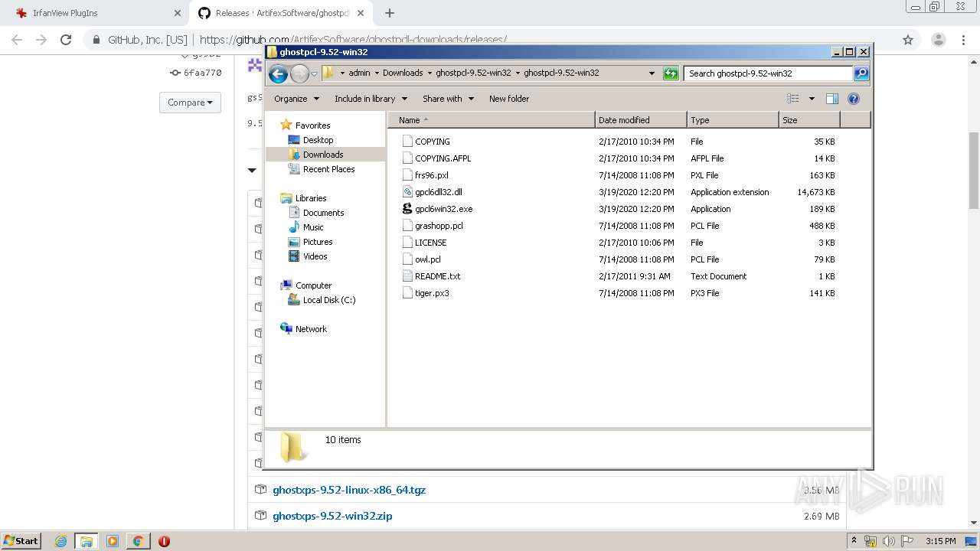
Task: Click Chrome's reload page button
Action: click(66, 40)
